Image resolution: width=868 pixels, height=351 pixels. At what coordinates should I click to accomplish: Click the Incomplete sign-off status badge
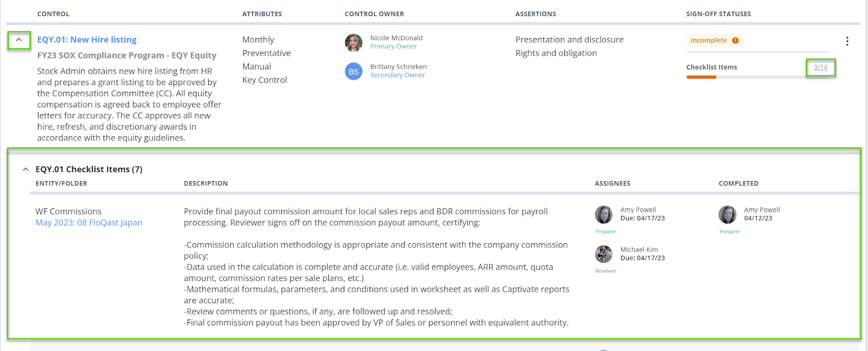click(709, 40)
